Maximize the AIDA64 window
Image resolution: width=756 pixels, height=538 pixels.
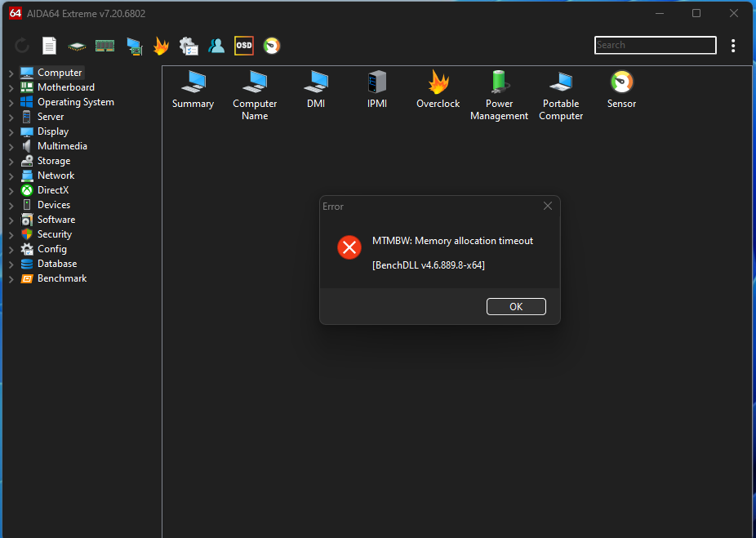pos(696,13)
